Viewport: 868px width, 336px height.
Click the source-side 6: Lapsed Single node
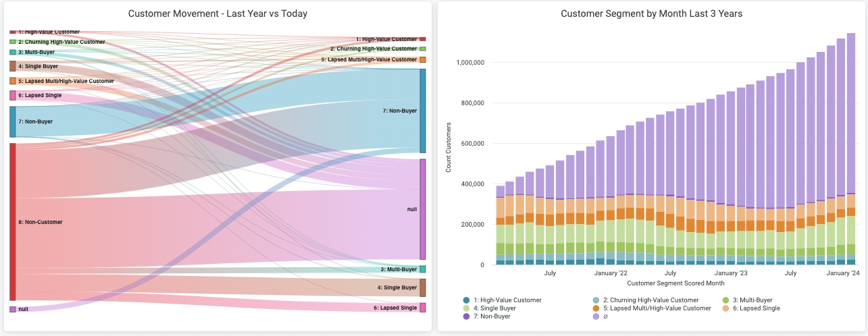click(12, 95)
